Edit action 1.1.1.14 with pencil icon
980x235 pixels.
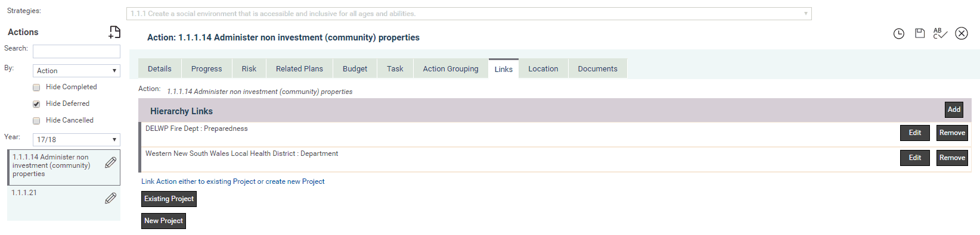click(x=110, y=162)
